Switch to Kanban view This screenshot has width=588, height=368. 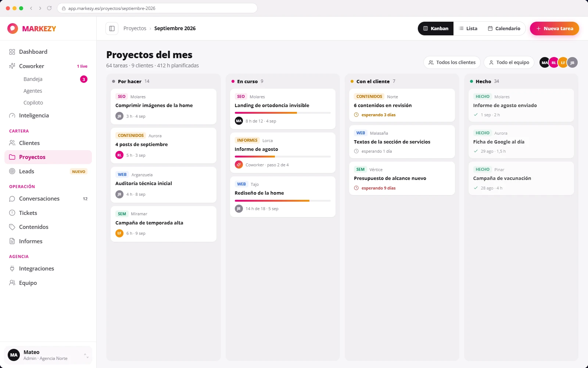point(436,28)
